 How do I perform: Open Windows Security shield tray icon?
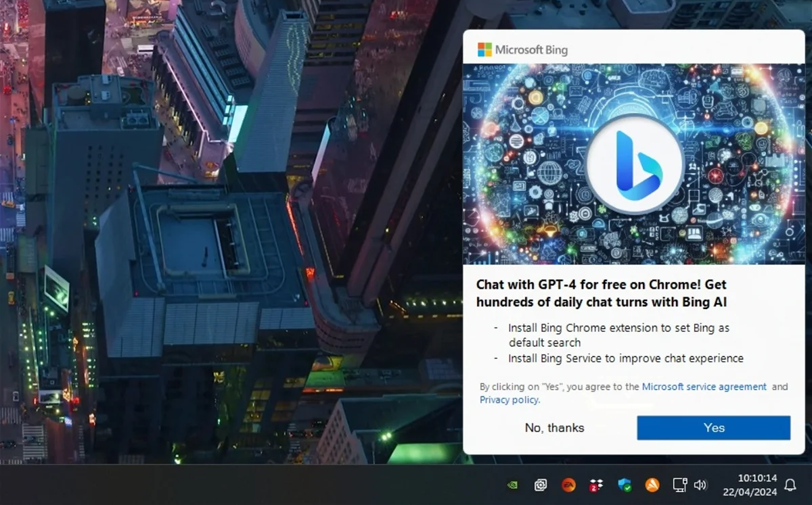(625, 485)
